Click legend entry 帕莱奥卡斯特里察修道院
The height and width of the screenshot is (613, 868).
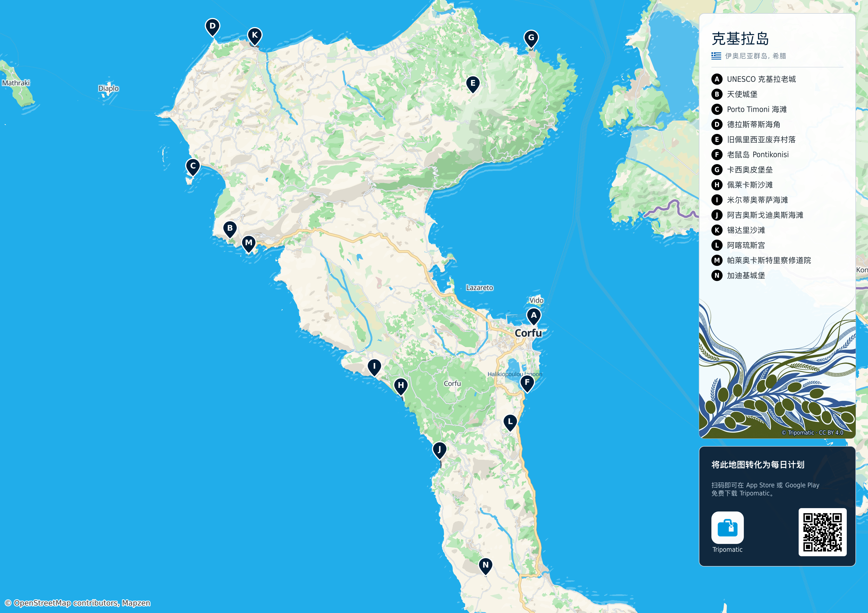768,260
